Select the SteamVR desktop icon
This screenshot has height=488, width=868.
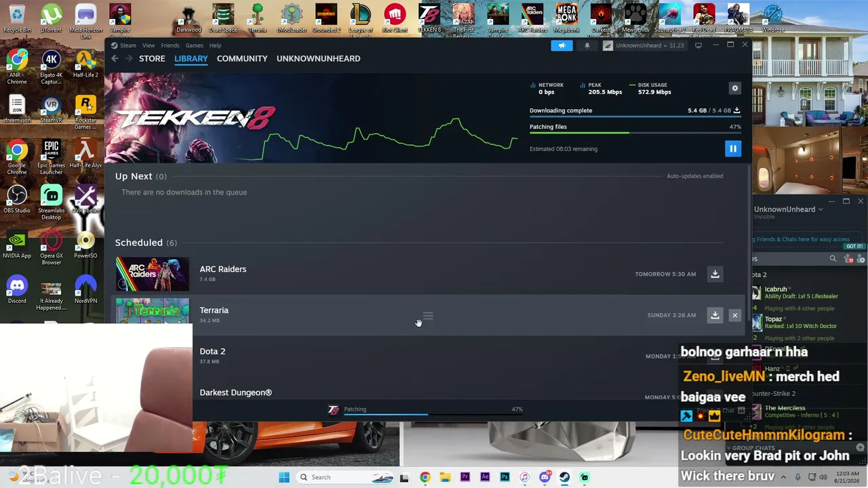(x=51, y=110)
